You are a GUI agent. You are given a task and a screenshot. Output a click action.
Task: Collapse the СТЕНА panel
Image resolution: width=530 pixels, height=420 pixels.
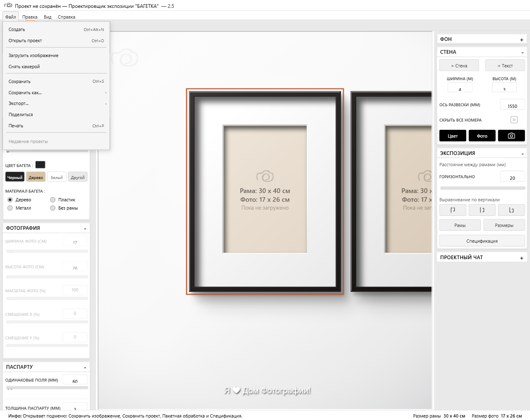[x=522, y=52]
